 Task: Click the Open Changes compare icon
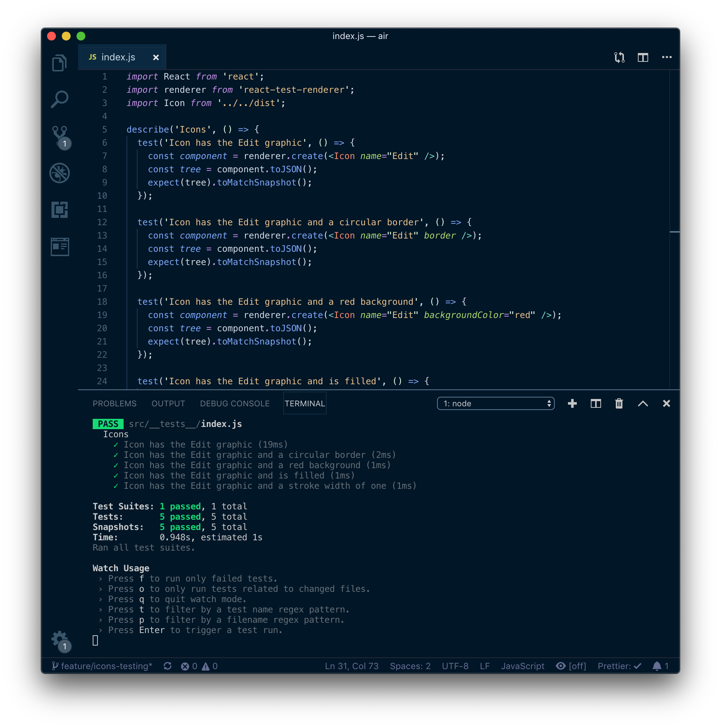click(x=620, y=57)
